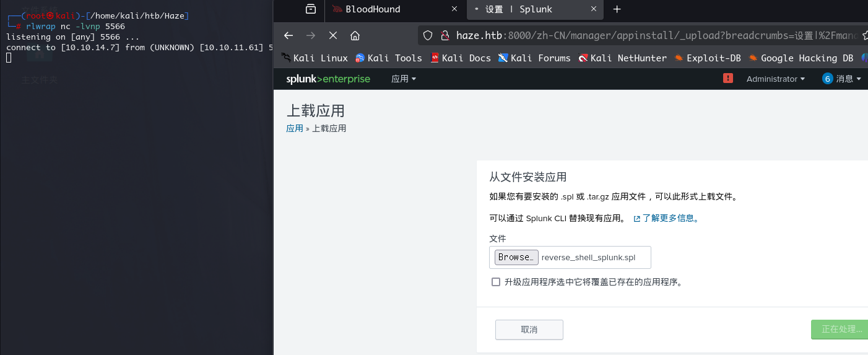Click the 上载应用 page heading
This screenshot has height=355, width=868.
[316, 111]
